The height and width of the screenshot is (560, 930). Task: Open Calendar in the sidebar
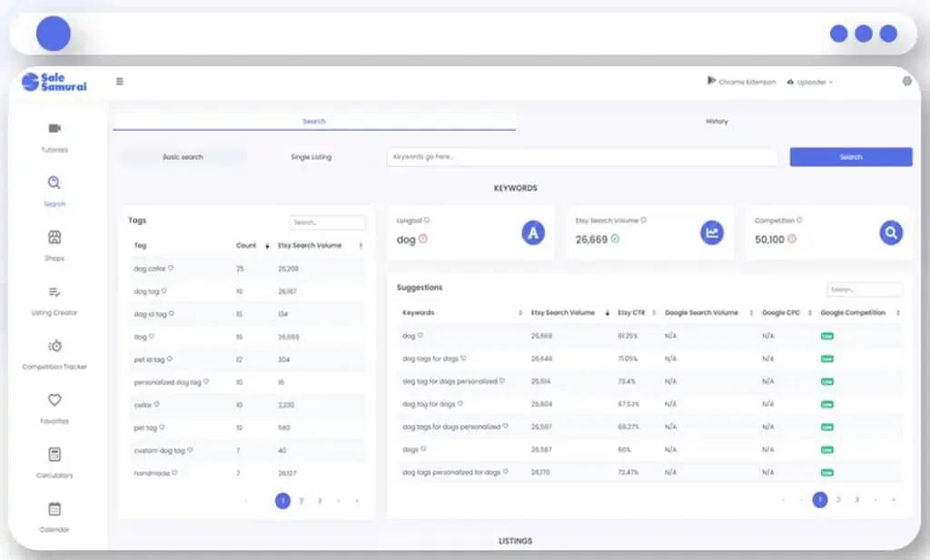54,509
